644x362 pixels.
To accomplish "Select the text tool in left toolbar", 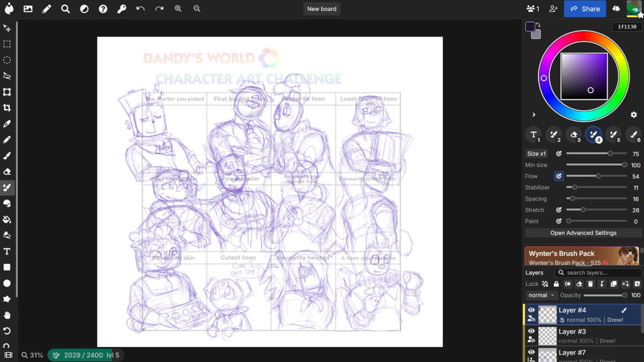I will [7, 251].
